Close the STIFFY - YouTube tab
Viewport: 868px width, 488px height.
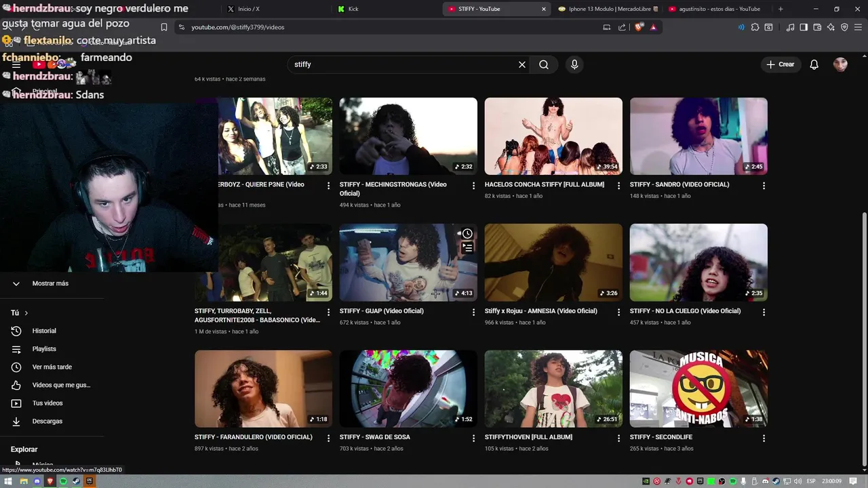[x=543, y=9]
